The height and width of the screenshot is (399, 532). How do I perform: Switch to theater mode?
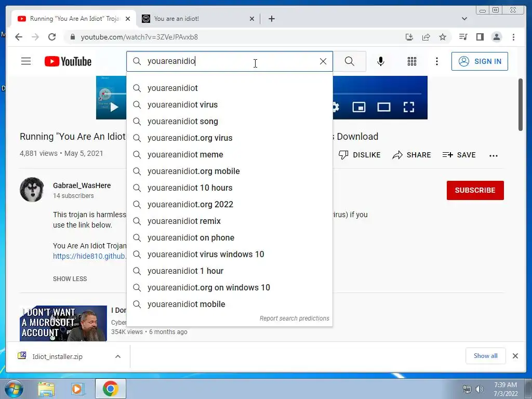pyautogui.click(x=384, y=107)
